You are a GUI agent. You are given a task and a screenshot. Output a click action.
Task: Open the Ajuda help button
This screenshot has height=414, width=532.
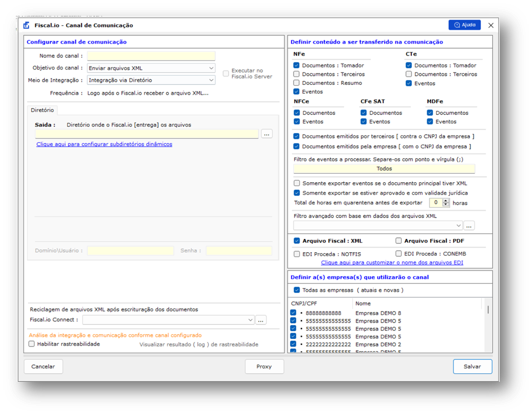click(464, 25)
